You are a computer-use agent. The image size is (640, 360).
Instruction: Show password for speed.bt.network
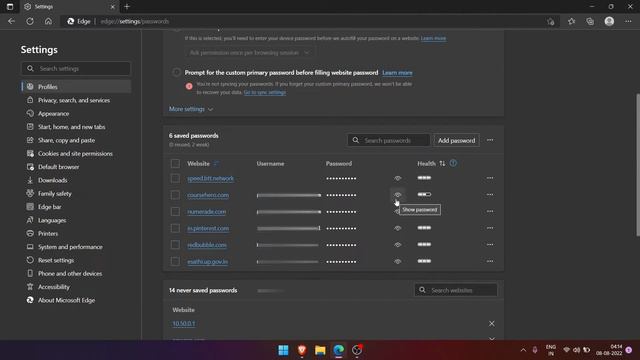[x=398, y=178]
